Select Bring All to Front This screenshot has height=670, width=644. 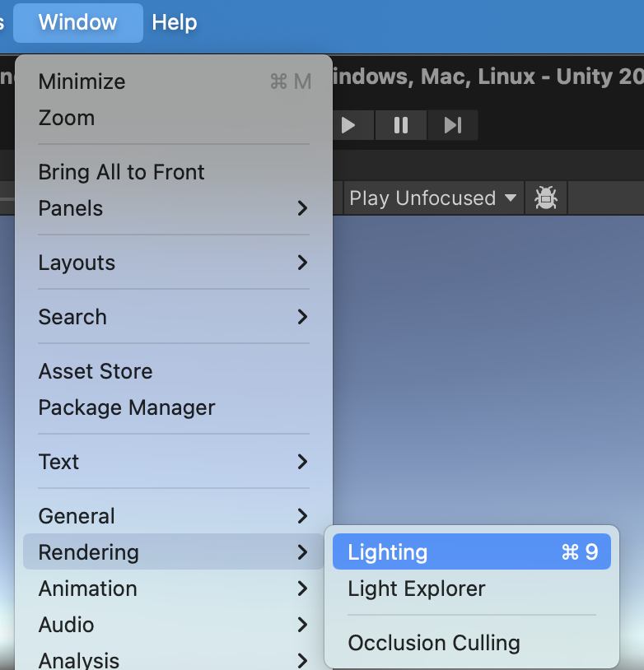pos(121,172)
